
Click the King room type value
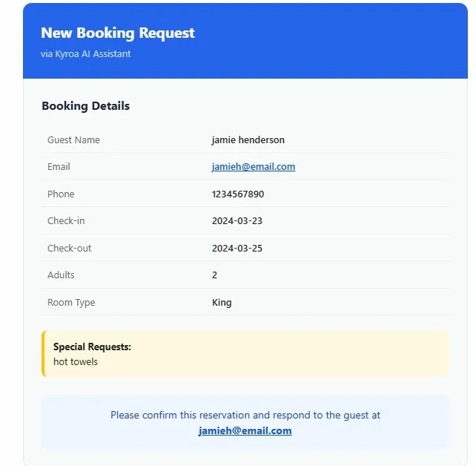[222, 302]
